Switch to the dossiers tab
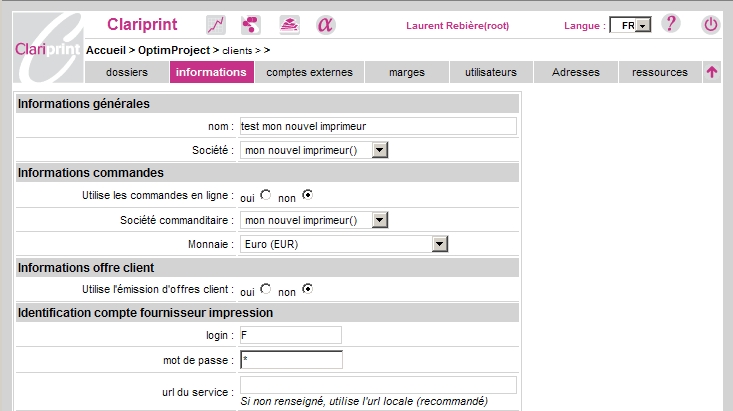This screenshot has width=733, height=411. pyautogui.click(x=126, y=72)
